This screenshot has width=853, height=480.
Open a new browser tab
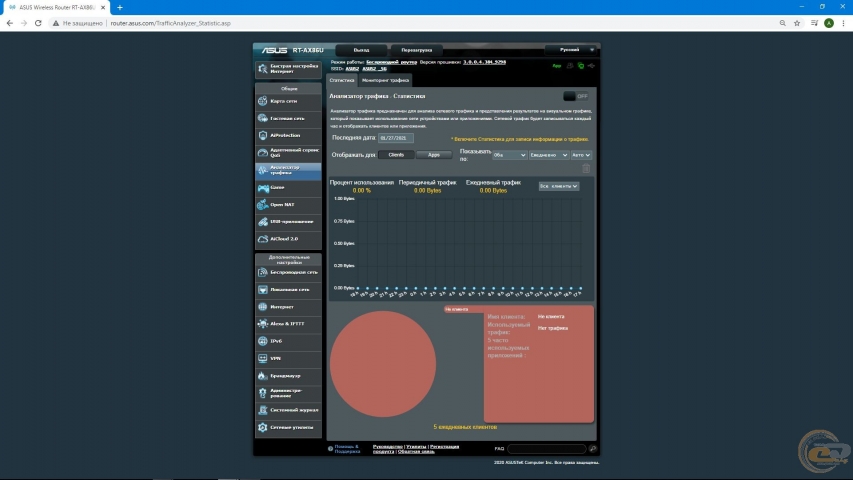(120, 8)
